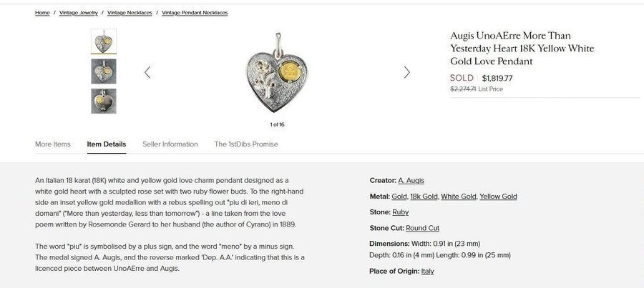The width and height of the screenshot is (644, 288).
Task: Open Vintage Jewelry breadcrumb link
Action: coord(78,13)
